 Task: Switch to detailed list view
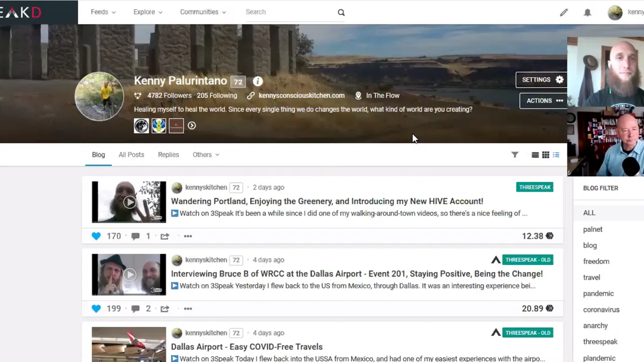(x=556, y=155)
